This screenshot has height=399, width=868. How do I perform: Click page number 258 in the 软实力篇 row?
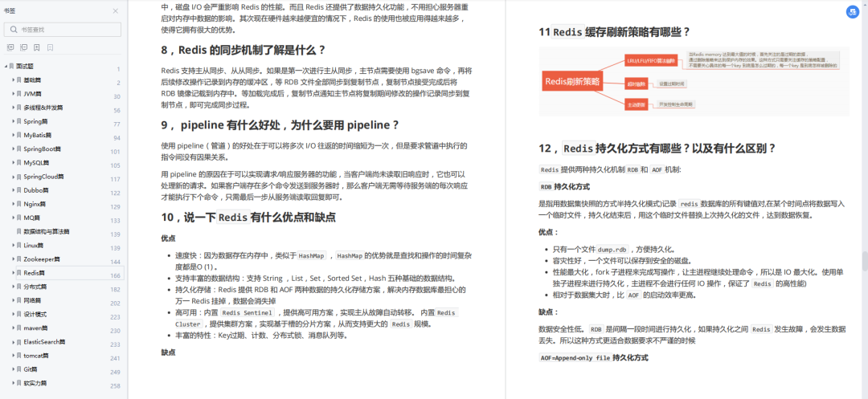click(x=115, y=385)
